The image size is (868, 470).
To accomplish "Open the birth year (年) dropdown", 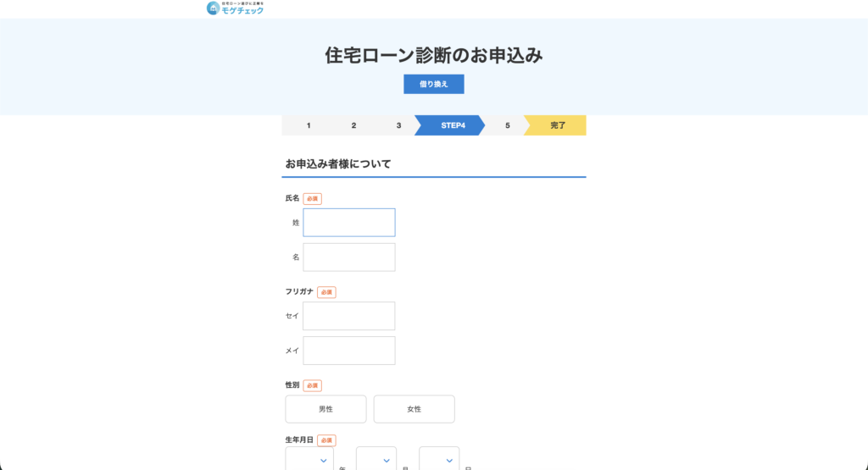I will pos(310,460).
